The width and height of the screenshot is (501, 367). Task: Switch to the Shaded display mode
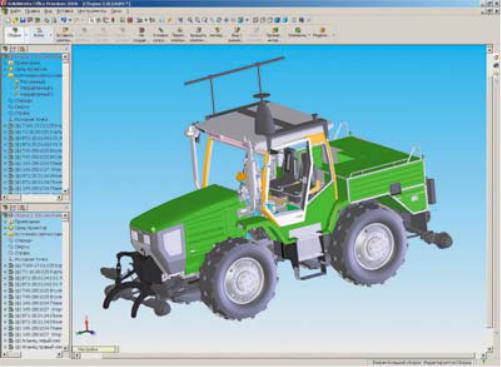pyautogui.click(x=285, y=20)
